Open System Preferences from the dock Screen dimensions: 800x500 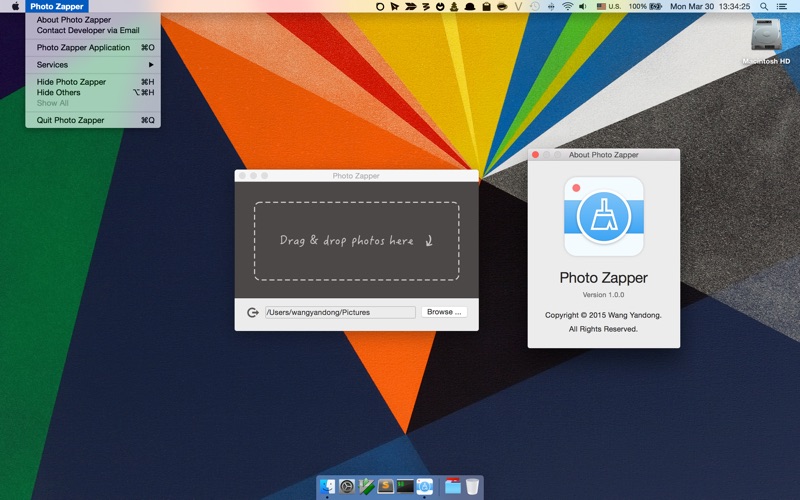[x=347, y=486]
